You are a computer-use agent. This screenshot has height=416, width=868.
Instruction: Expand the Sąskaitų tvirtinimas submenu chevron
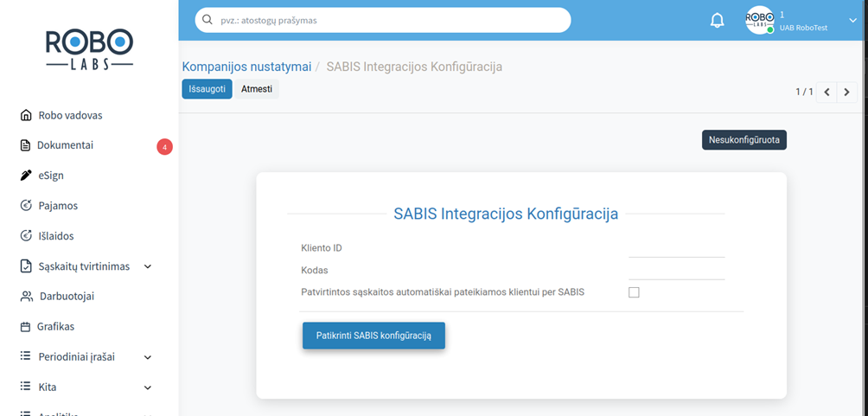[148, 266]
